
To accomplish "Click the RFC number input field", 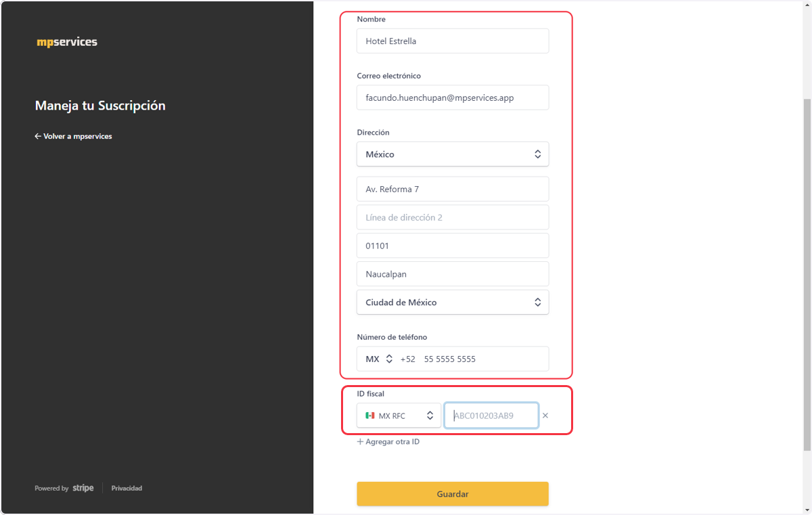I will 491,416.
